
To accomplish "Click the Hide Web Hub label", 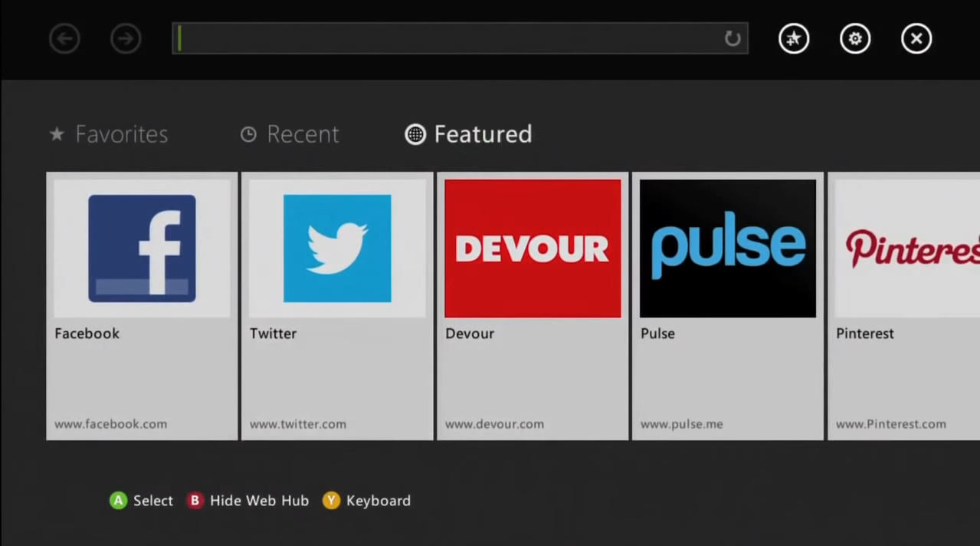I will (x=259, y=501).
